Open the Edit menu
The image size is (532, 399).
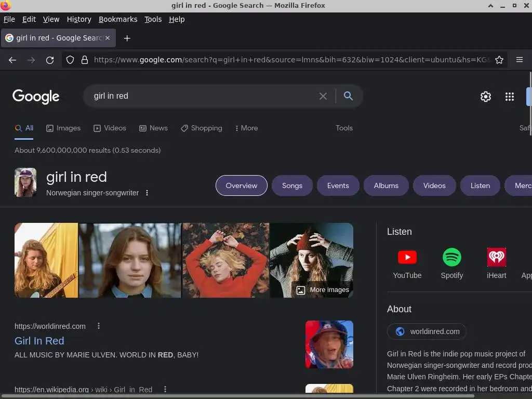29,19
